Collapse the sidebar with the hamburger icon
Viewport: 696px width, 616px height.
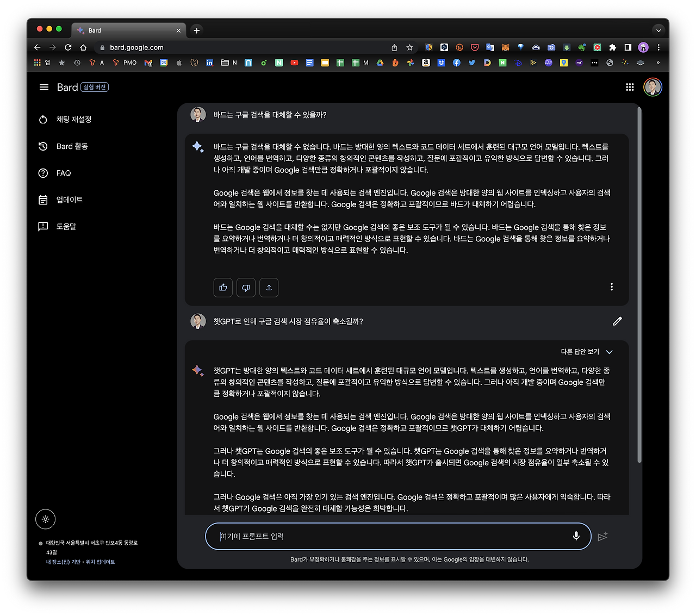(x=43, y=87)
